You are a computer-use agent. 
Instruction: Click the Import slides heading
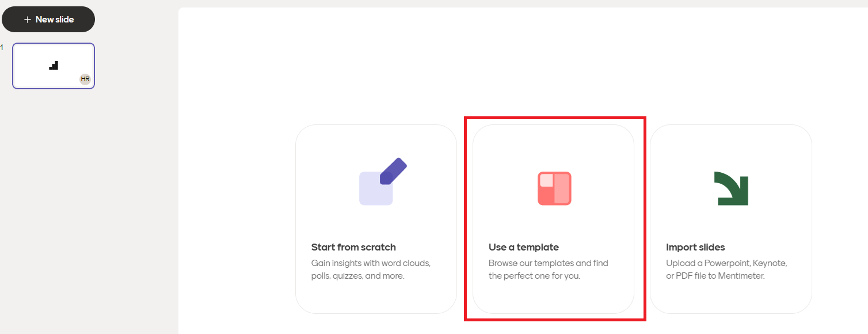(695, 247)
